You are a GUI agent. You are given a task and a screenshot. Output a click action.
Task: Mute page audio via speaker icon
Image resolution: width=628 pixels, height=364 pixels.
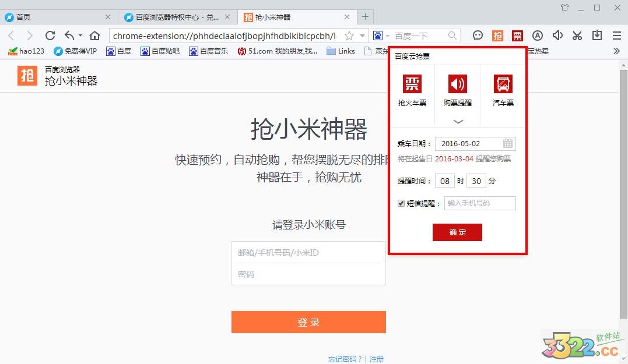(x=557, y=36)
